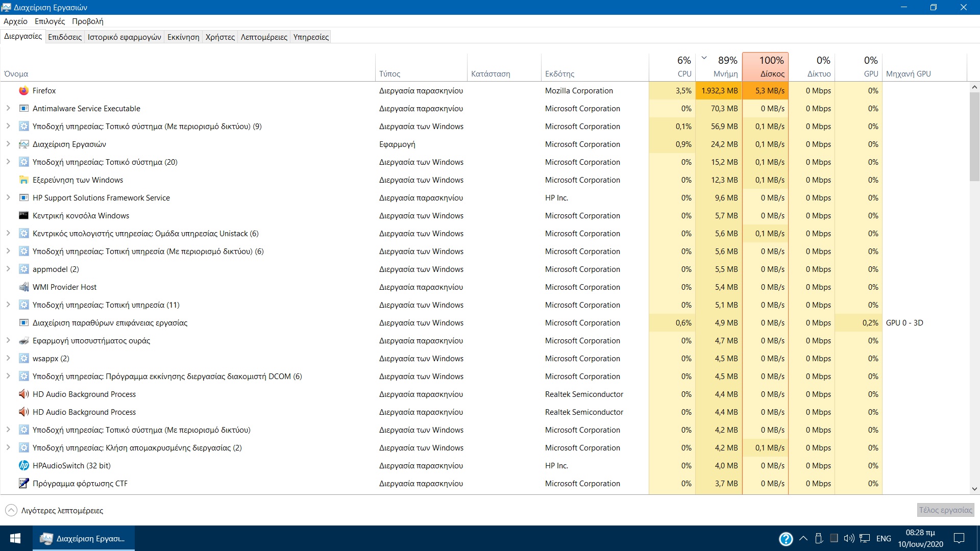This screenshot has width=980, height=551.
Task: Click the Εξερεύνηση των Windows folder icon
Action: pyautogui.click(x=23, y=180)
